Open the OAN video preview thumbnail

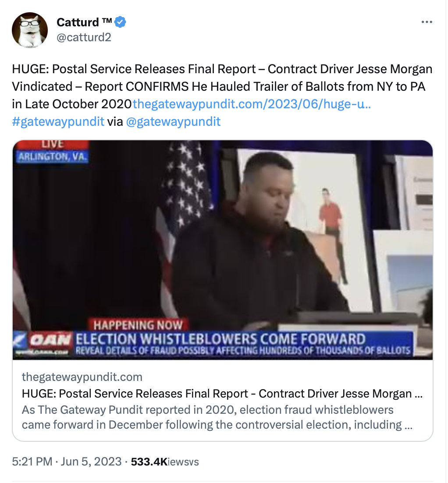[223, 250]
